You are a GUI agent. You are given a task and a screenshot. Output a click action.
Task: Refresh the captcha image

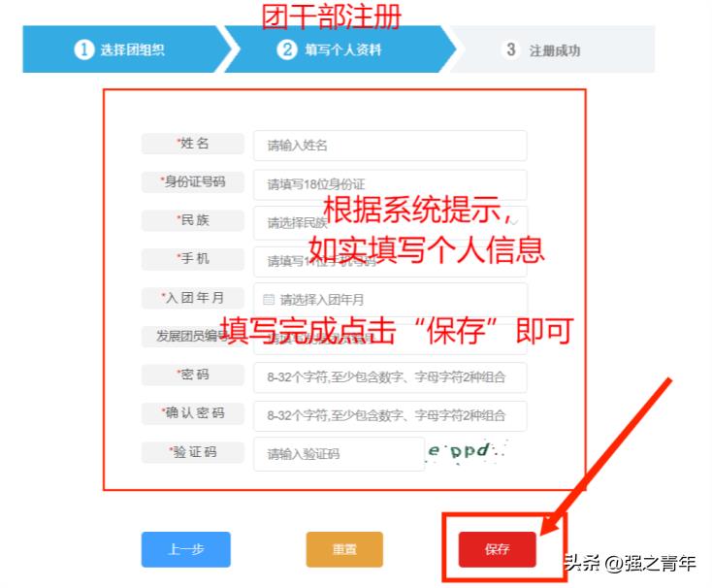(x=468, y=451)
